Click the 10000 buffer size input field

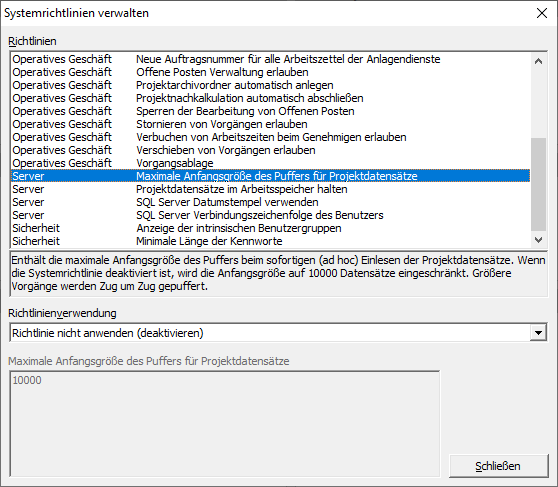click(225, 424)
